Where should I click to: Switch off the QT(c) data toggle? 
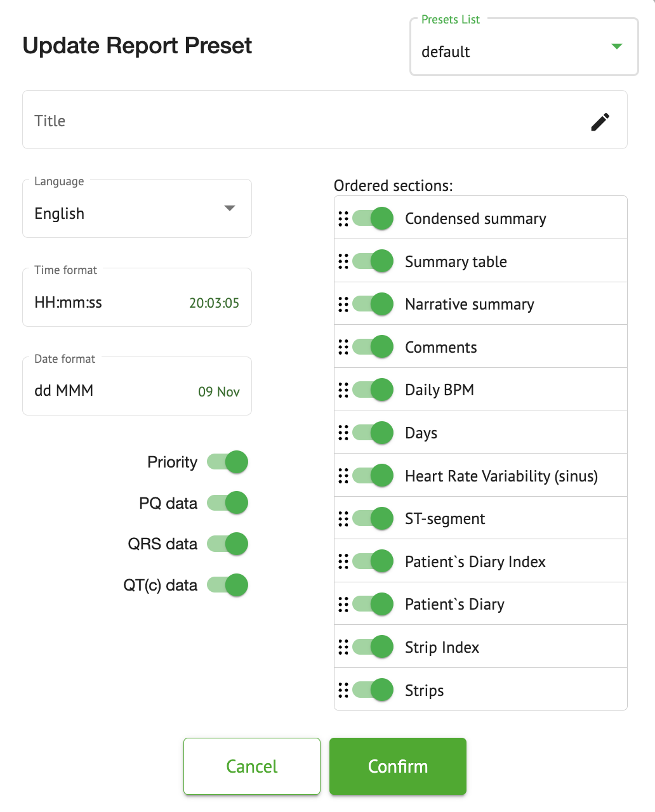click(228, 585)
